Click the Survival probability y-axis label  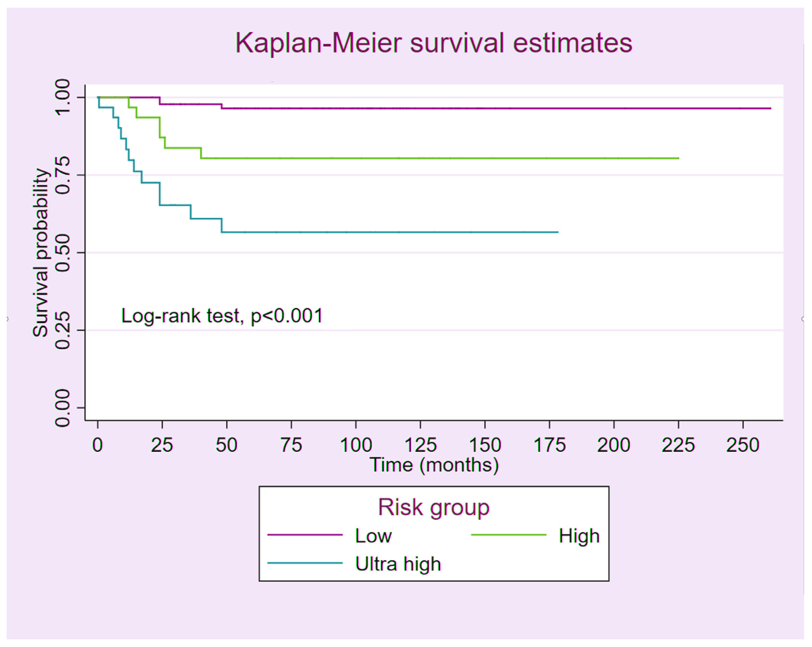coord(41,253)
